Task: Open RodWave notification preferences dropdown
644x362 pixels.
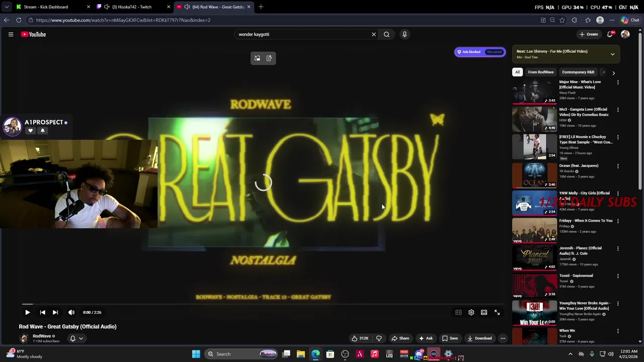Action: (x=76, y=338)
